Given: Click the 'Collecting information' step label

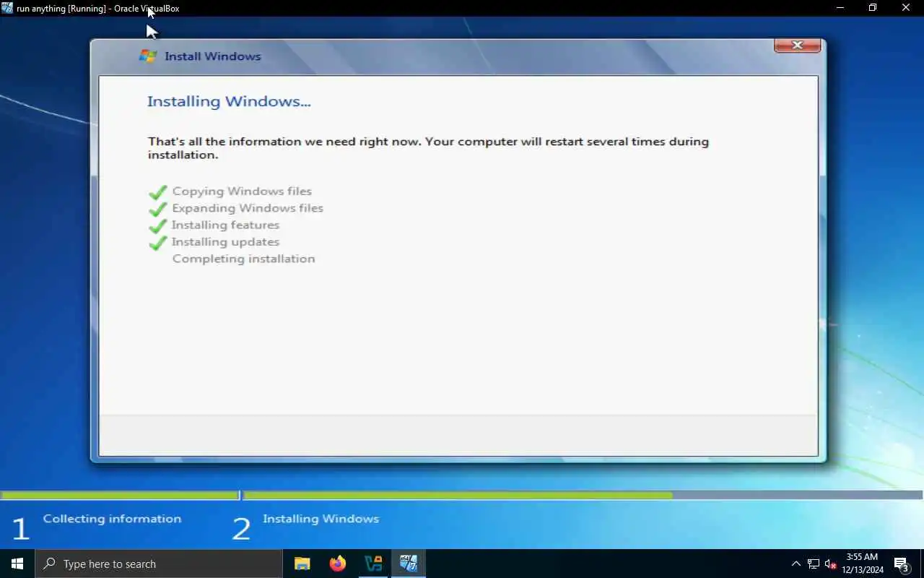Looking at the screenshot, I should [x=112, y=519].
